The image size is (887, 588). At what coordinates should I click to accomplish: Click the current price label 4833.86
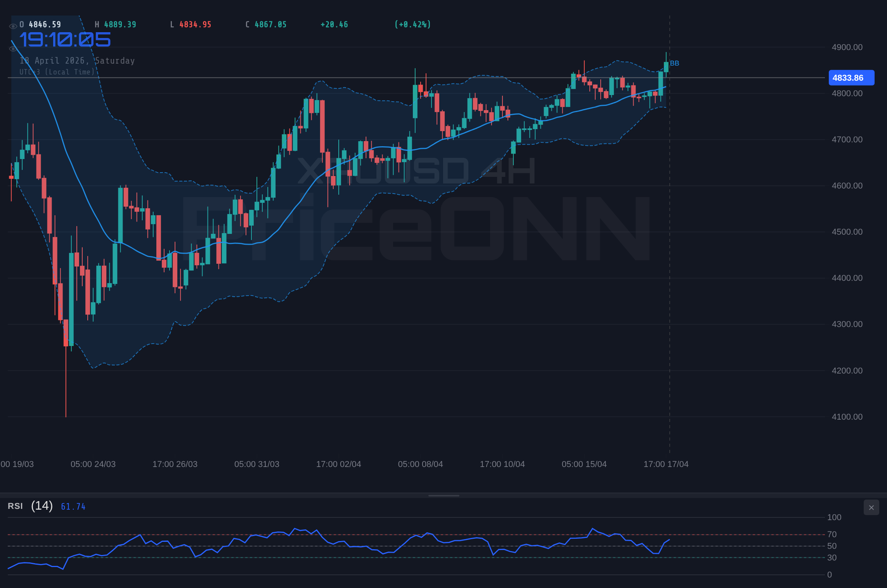[x=851, y=78]
